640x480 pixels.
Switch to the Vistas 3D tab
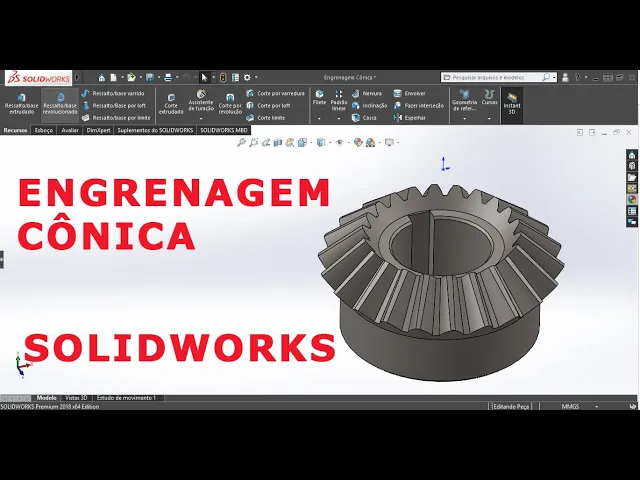[76, 398]
